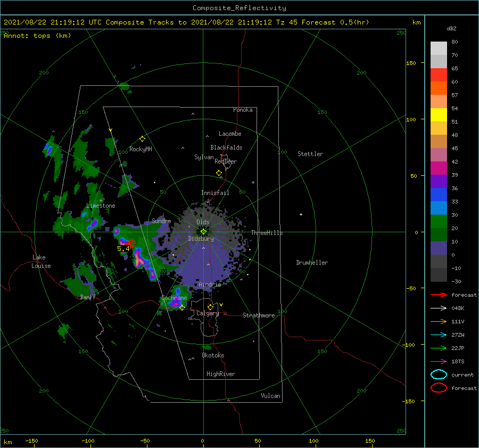Pick the blue 33–36 dBZ swatch
Screen dimensions: 479x448
coord(439,195)
